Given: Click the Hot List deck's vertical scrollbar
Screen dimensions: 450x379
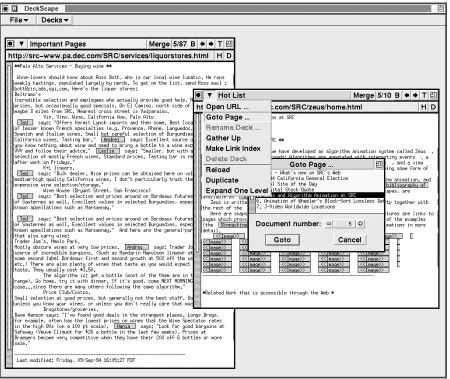Looking at the screenshot, I should [198, 210].
